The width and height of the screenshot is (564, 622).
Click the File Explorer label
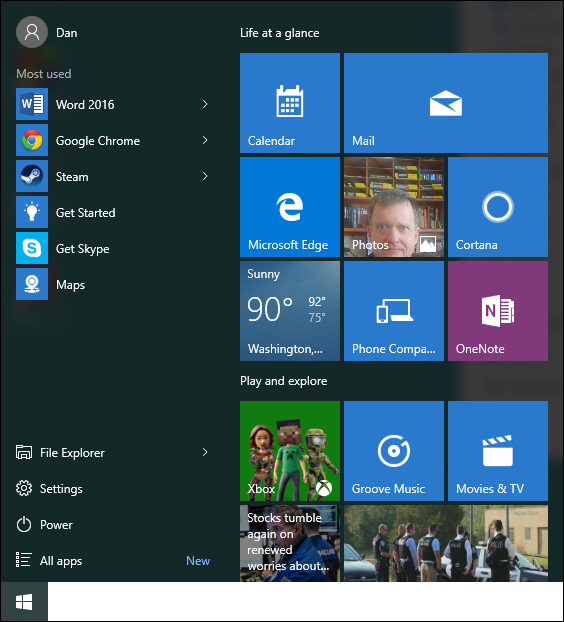72,453
